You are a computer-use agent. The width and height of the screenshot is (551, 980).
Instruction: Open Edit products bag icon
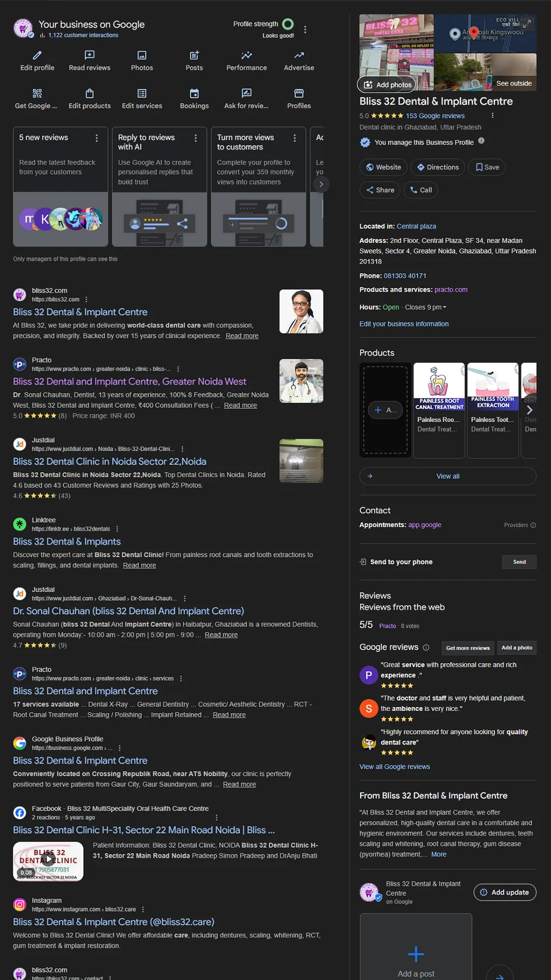click(89, 93)
